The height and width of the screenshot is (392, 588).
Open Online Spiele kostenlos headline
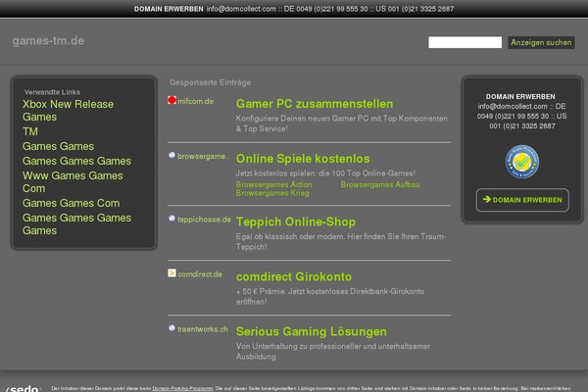click(x=303, y=159)
